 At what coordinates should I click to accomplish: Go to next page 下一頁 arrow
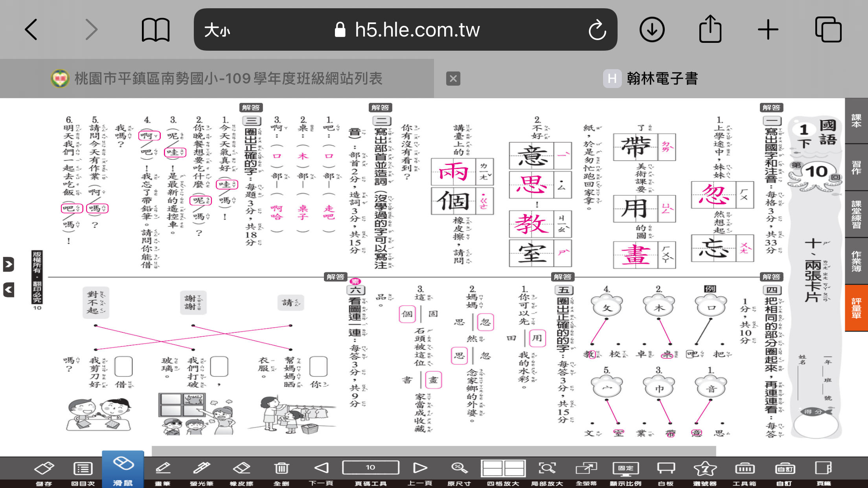click(321, 473)
